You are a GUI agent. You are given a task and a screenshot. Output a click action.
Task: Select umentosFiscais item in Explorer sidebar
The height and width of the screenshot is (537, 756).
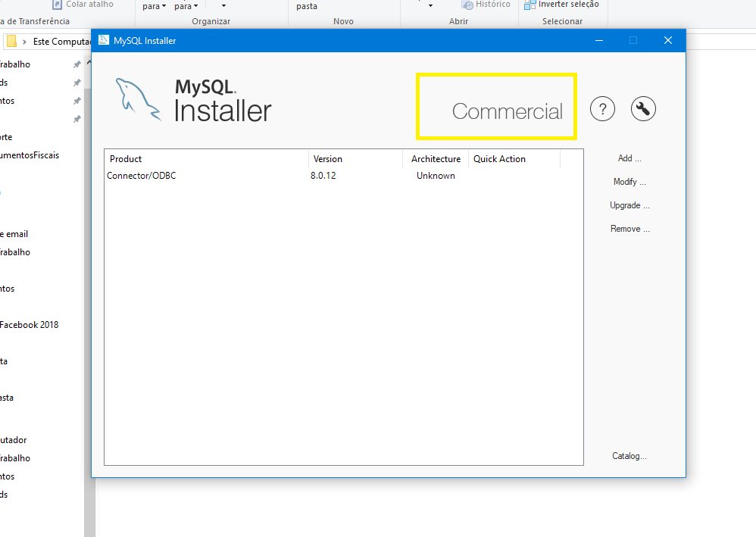point(30,155)
